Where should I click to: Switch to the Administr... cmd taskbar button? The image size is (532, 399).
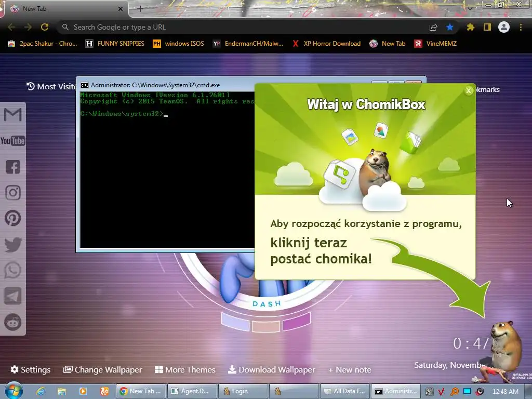pyautogui.click(x=396, y=391)
